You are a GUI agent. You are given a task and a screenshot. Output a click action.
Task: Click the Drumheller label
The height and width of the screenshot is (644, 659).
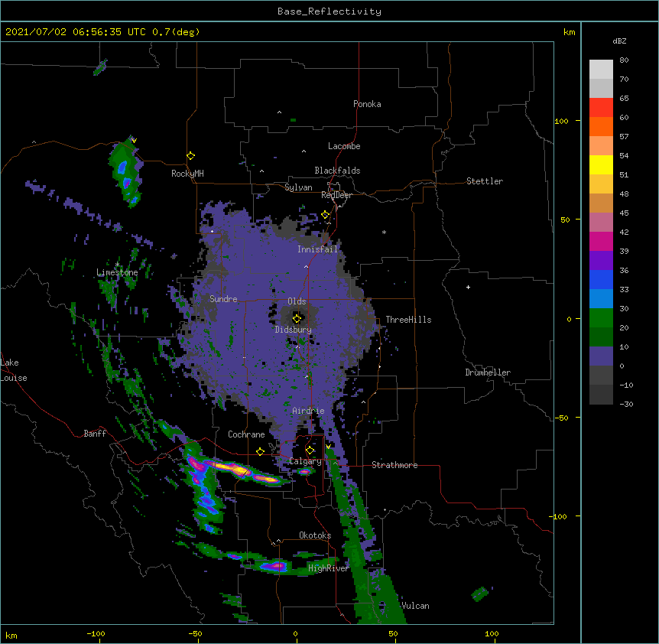click(x=488, y=372)
